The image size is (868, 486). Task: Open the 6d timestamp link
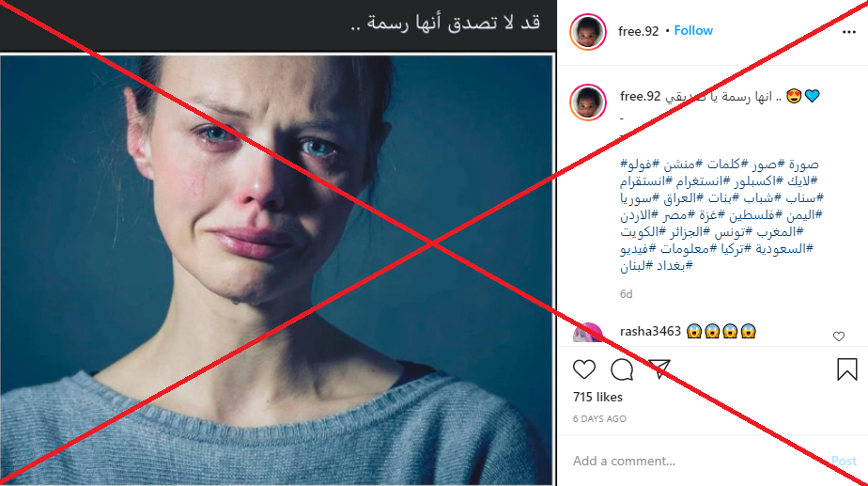pyautogui.click(x=626, y=294)
